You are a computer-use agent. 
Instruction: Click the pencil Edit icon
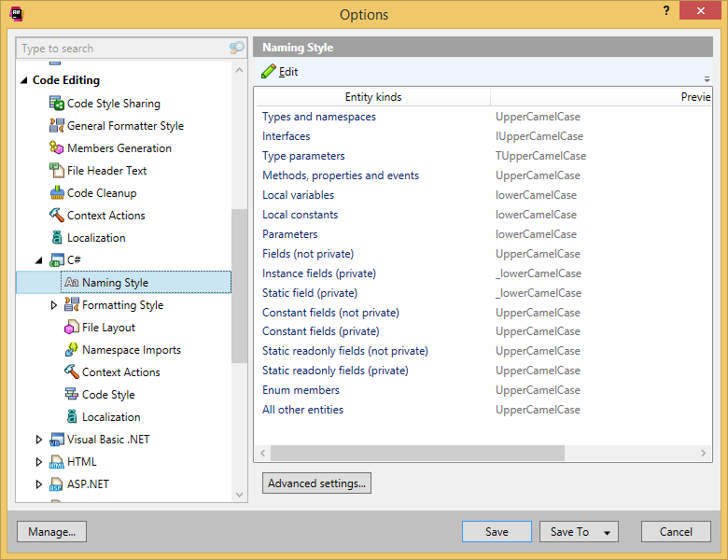pos(269,72)
